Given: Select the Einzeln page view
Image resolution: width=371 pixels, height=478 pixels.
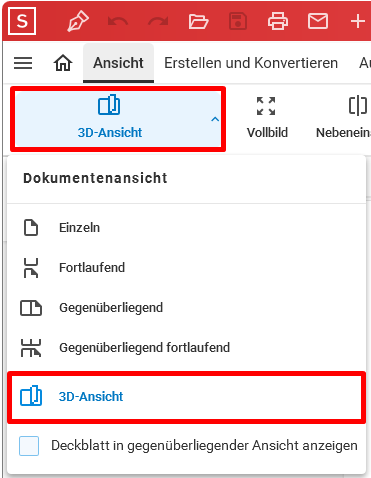Looking at the screenshot, I should pyautogui.click(x=187, y=228).
